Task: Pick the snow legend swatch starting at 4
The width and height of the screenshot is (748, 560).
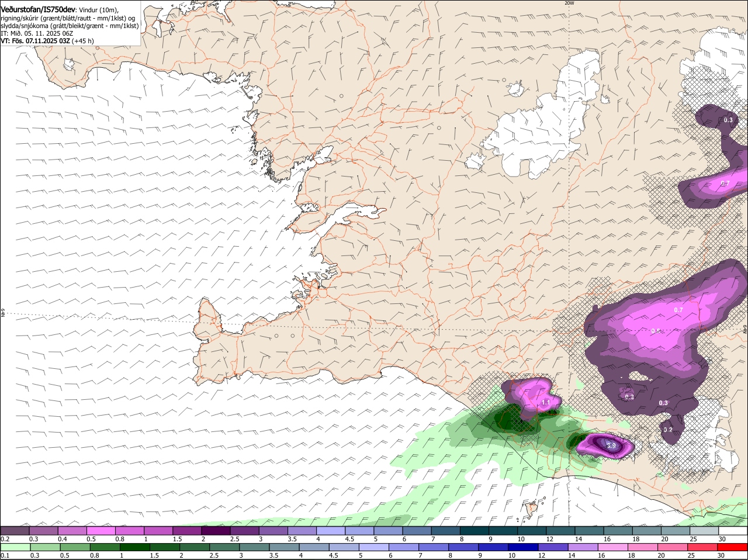Action: (331, 530)
